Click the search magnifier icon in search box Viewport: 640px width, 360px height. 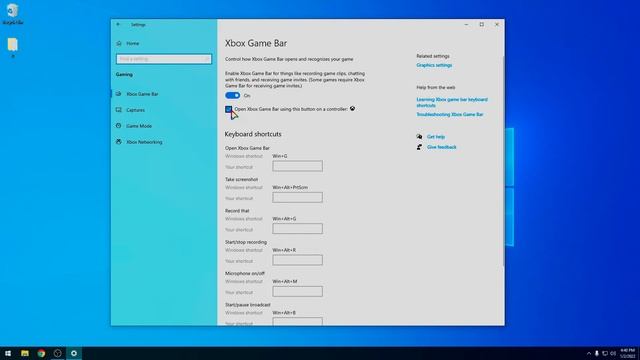pyautogui.click(x=207, y=59)
